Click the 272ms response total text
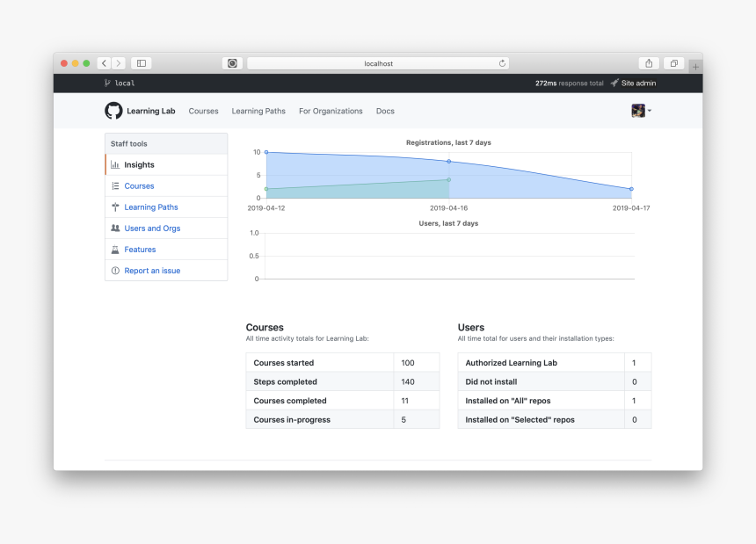The image size is (756, 544). pyautogui.click(x=569, y=83)
